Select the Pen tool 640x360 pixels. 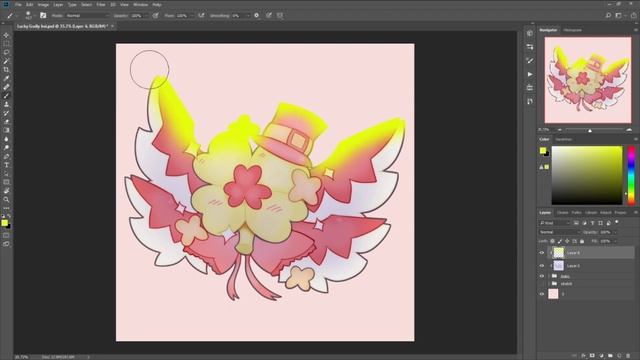(6, 156)
